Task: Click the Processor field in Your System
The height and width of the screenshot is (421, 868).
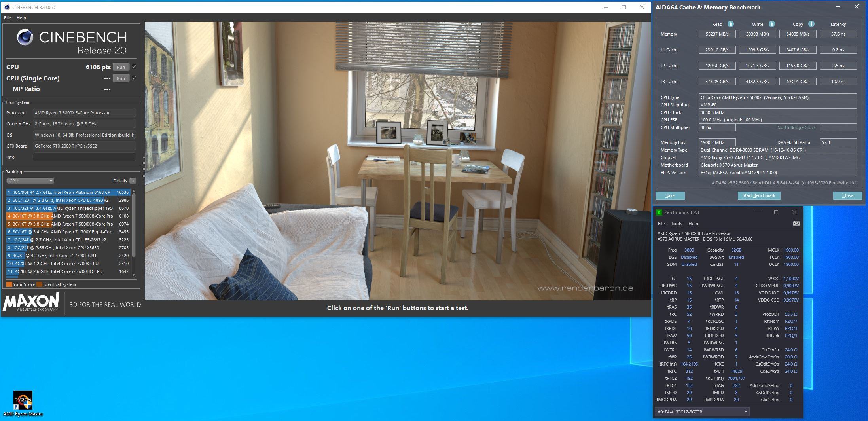Action: (x=84, y=113)
